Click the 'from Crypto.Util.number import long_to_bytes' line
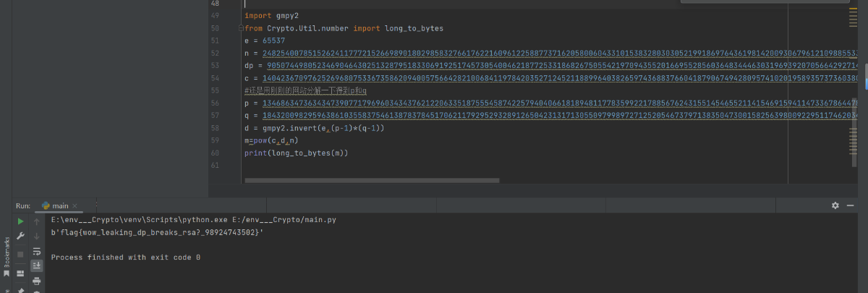 pos(344,28)
